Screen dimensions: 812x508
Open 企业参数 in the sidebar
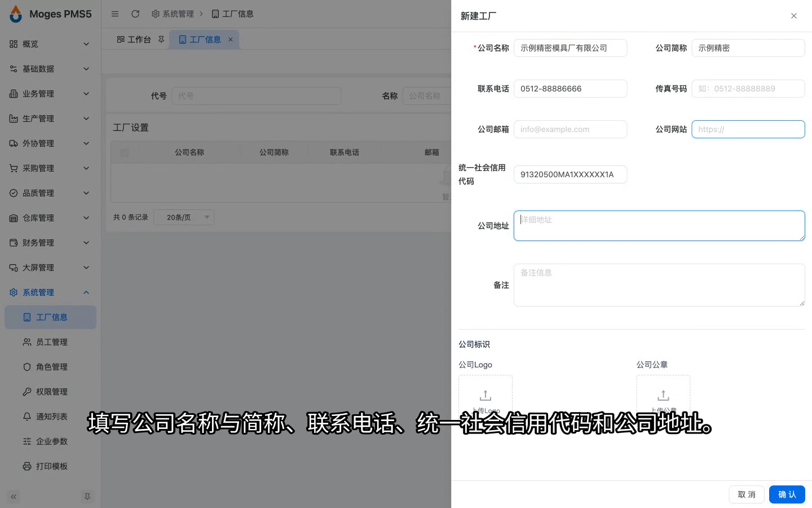[51, 441]
